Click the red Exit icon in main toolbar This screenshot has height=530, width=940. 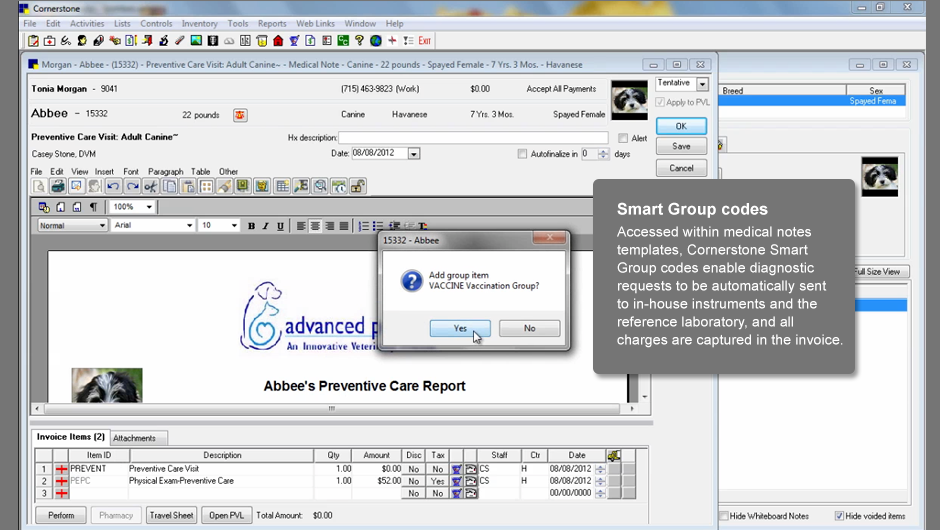coord(424,41)
